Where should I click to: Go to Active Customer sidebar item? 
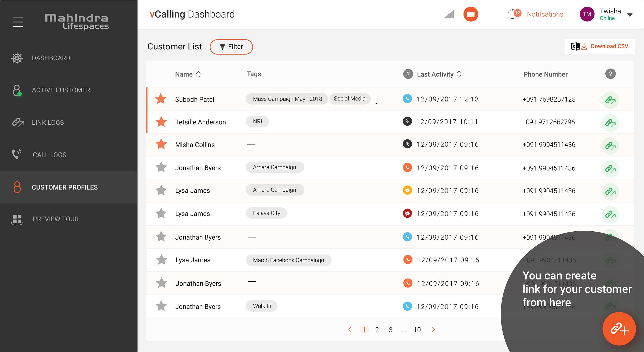pos(61,90)
